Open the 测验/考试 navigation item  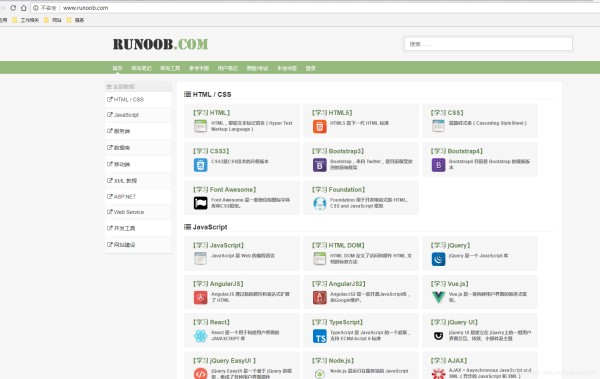(257, 68)
